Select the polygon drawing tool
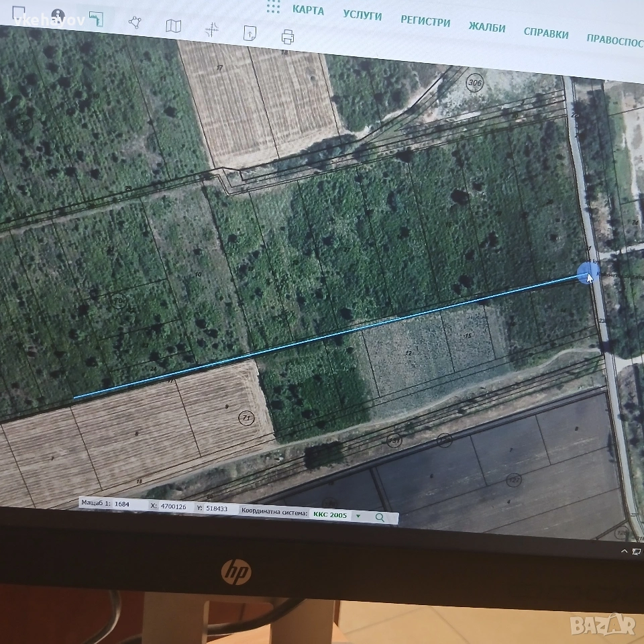Image resolution: width=644 pixels, height=644 pixels. (x=135, y=22)
